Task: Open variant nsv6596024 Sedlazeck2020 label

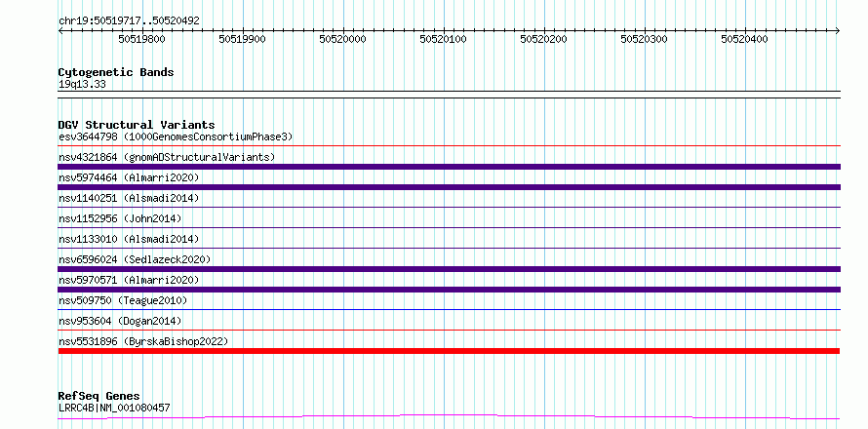Action: pos(135,259)
